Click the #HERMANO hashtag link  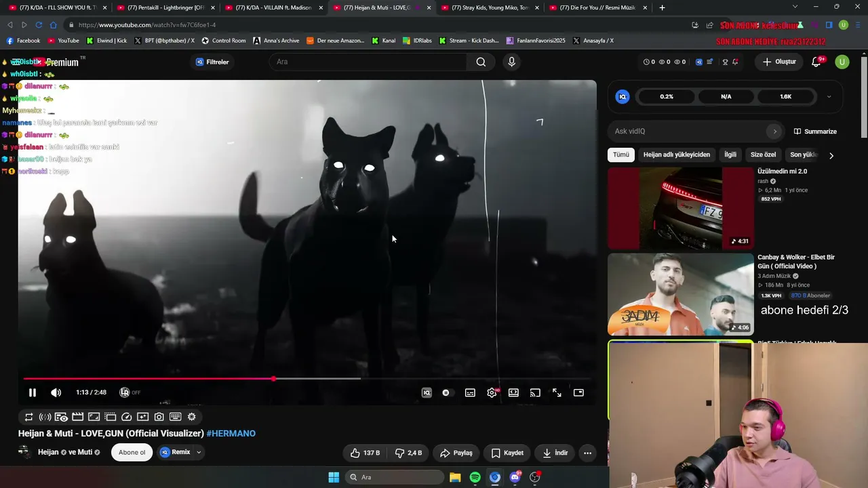[x=231, y=434]
